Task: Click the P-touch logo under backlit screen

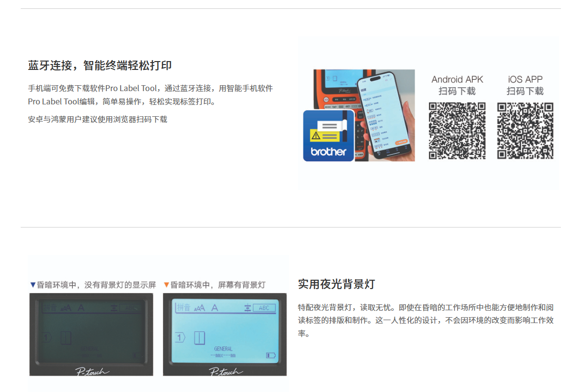Action: pyautogui.click(x=226, y=371)
